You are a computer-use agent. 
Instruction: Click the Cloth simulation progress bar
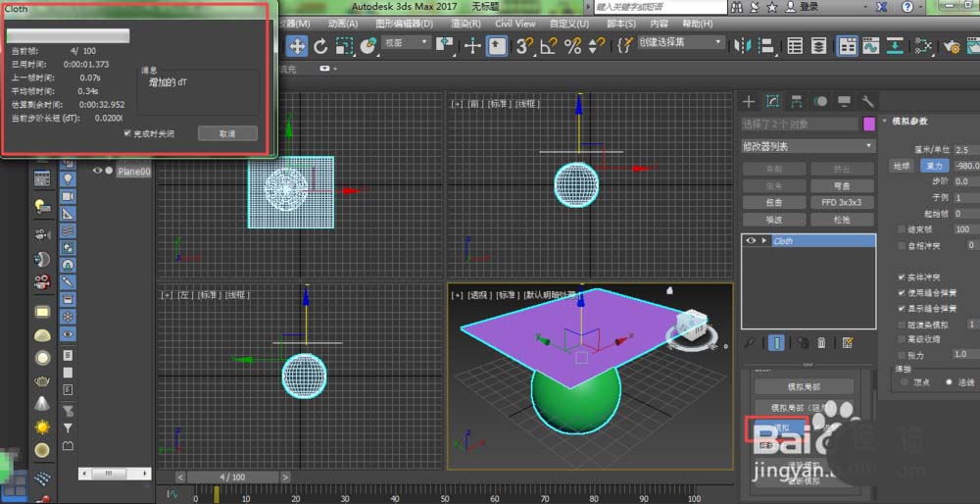[69, 35]
